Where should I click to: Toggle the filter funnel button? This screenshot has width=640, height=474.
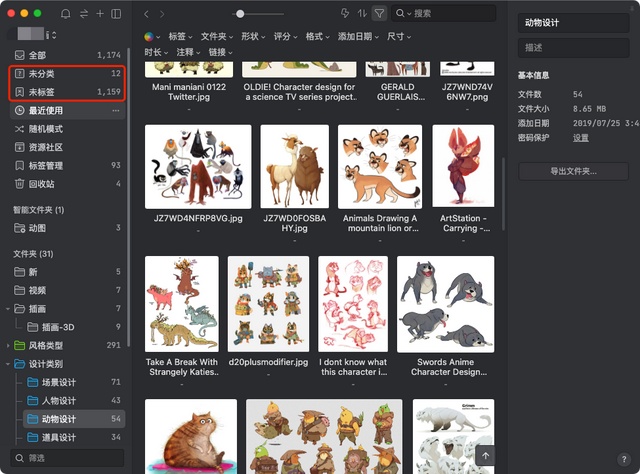(379, 13)
